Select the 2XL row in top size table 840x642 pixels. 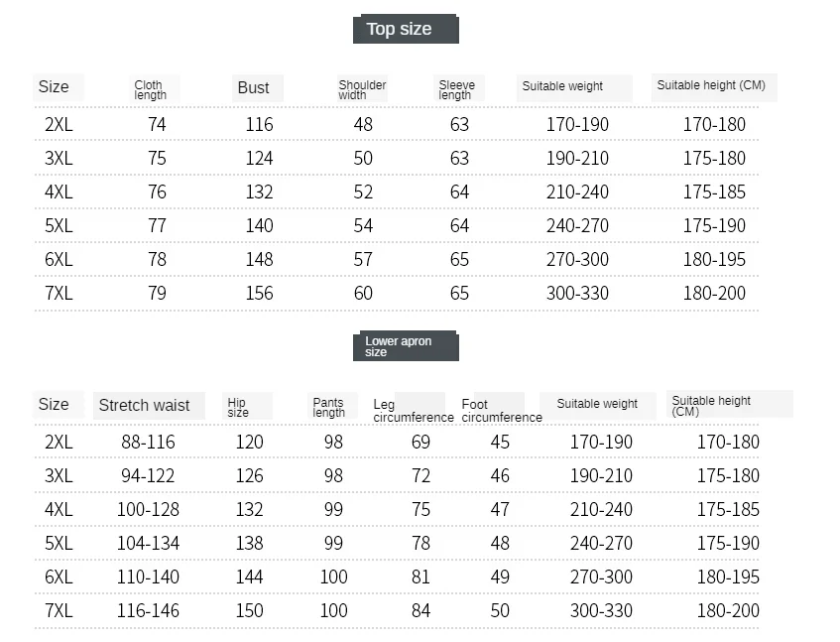coord(397,124)
